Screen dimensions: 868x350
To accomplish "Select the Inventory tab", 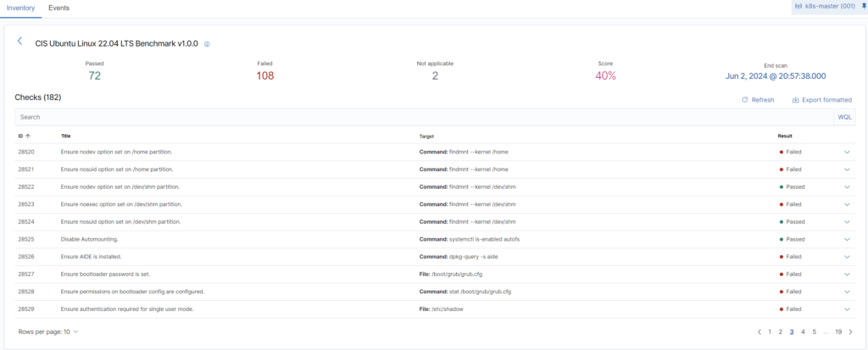I will point(21,8).
